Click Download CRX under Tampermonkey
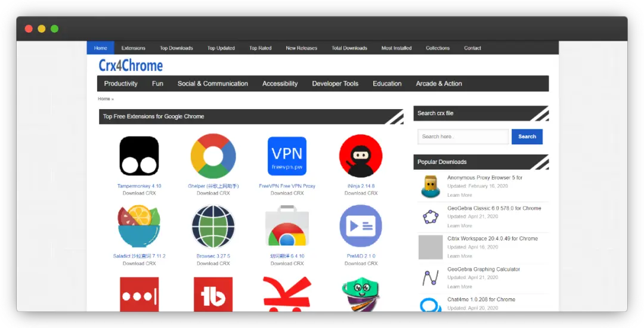 [x=139, y=193]
